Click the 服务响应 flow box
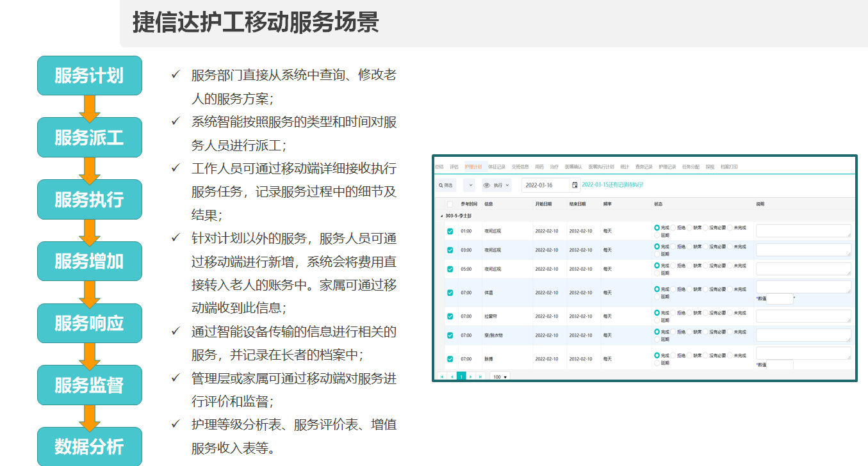The height and width of the screenshot is (466, 868). (90, 323)
